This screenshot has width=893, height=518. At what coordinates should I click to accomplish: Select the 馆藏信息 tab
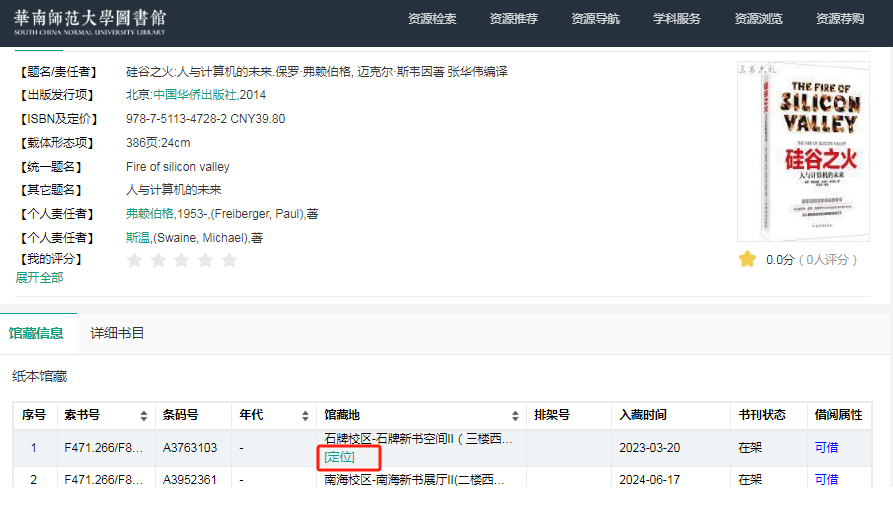tap(36, 333)
